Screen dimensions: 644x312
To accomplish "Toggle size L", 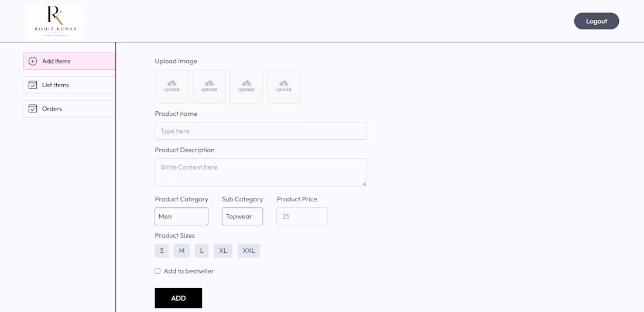I will tap(201, 251).
